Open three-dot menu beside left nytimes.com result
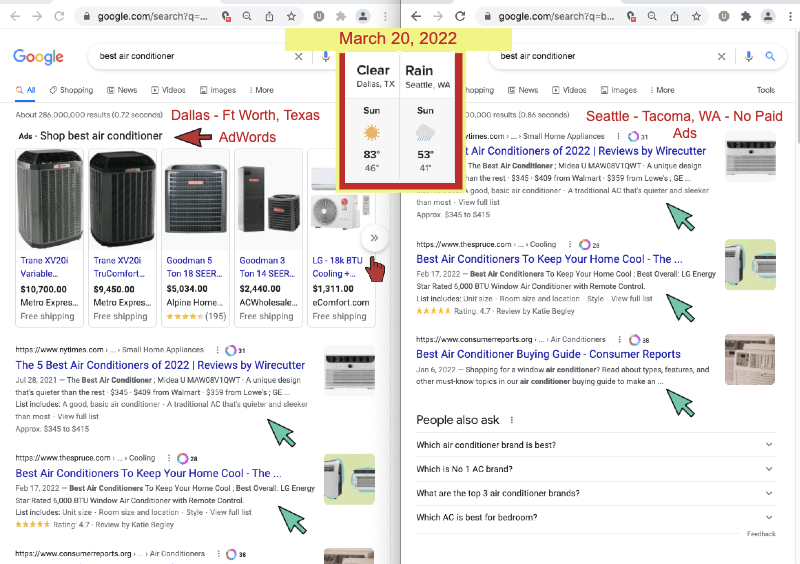 point(217,350)
